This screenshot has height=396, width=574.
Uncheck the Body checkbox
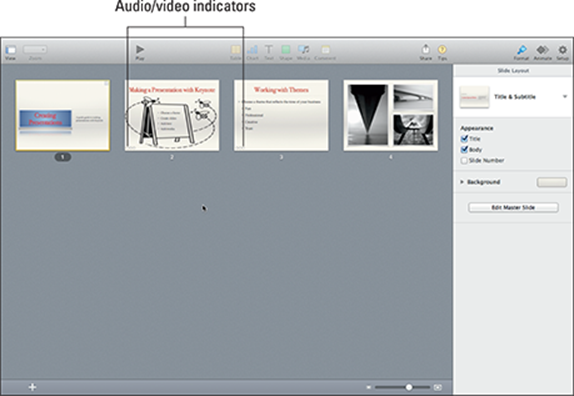[464, 149]
